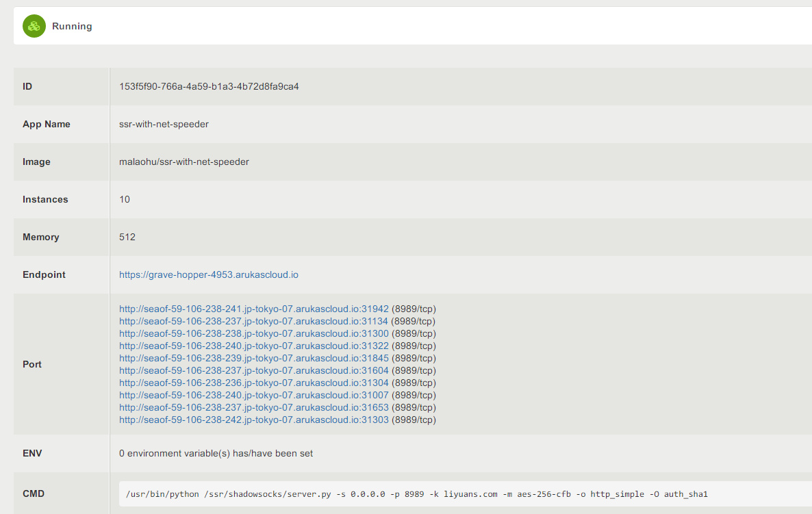Screen dimensions: 812x514
Task: Follow the port link ending in 31300
Action: (x=253, y=333)
